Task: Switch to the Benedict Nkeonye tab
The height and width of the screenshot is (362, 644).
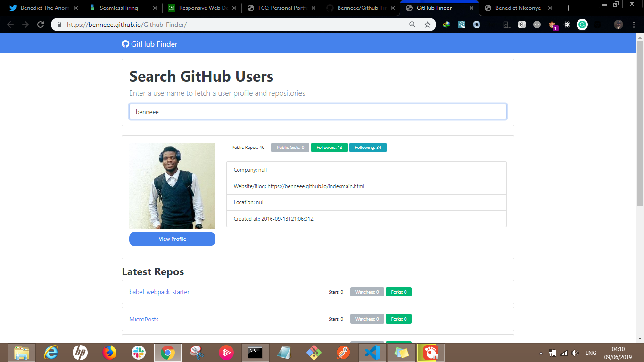Action: pyautogui.click(x=518, y=8)
